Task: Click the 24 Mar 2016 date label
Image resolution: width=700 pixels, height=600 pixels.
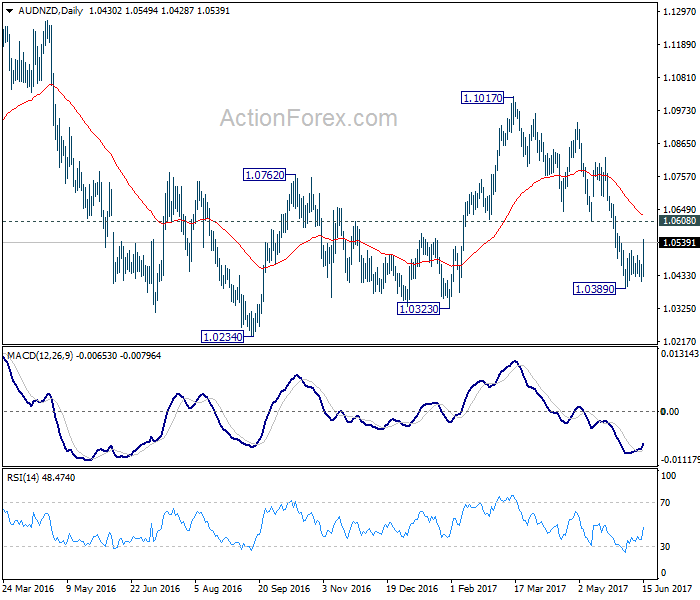Action: (x=28, y=589)
